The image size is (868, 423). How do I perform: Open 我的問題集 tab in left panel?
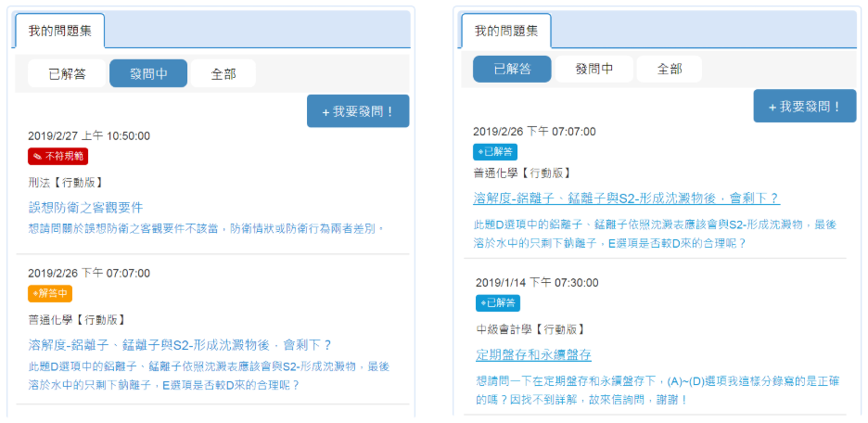(59, 31)
